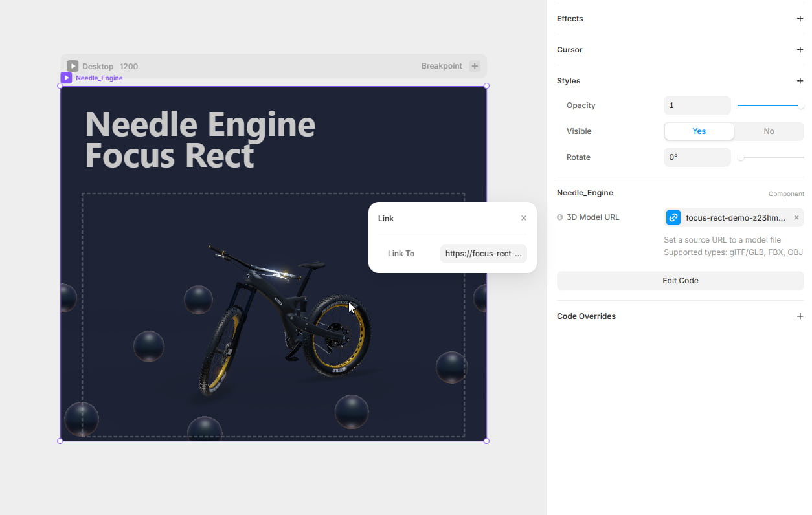812x515 pixels.
Task: Click the Opacity value field
Action: click(697, 105)
